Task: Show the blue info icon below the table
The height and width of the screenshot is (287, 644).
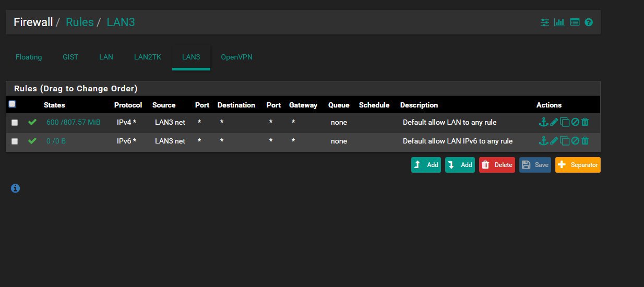Action: pos(15,188)
